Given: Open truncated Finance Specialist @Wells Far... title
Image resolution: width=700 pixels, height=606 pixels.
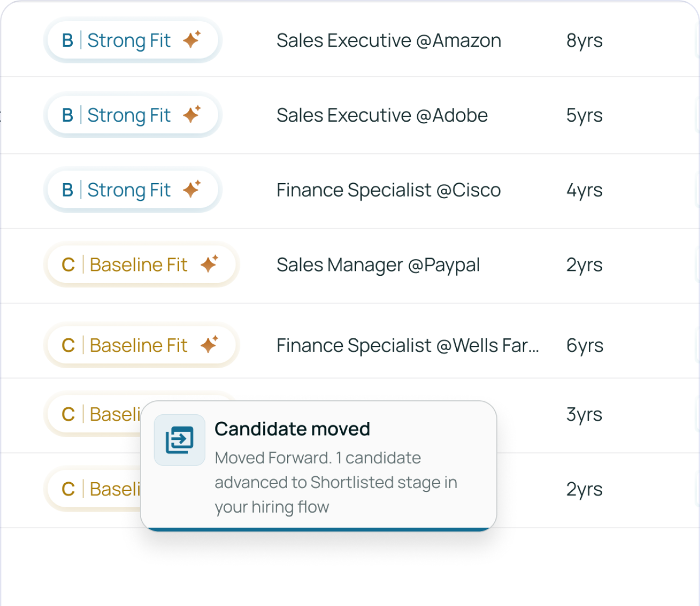Looking at the screenshot, I should 408,345.
